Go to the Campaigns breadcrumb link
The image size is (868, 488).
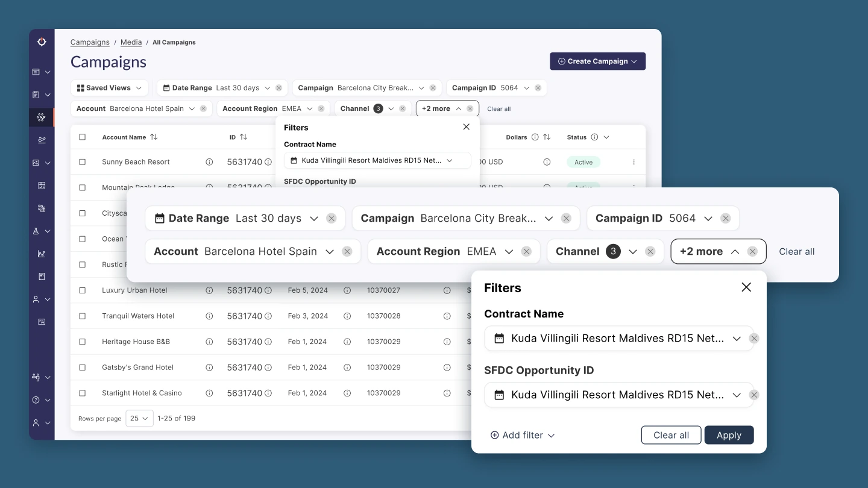click(90, 42)
